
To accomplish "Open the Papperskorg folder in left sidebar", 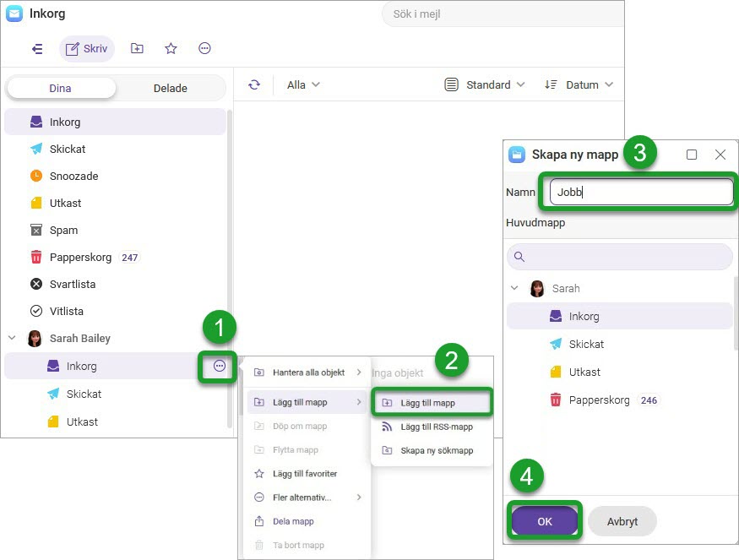I will pyautogui.click(x=80, y=257).
